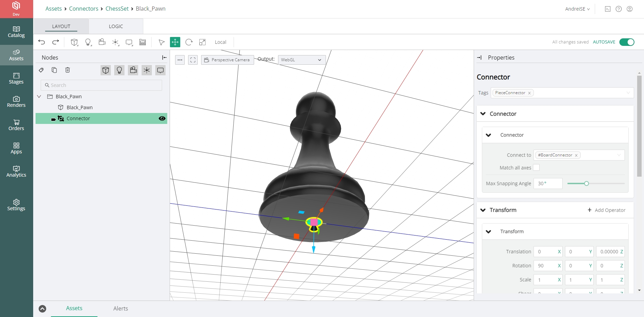Click the Redo arrow in toolbar
The width and height of the screenshot is (644, 317).
[55, 42]
